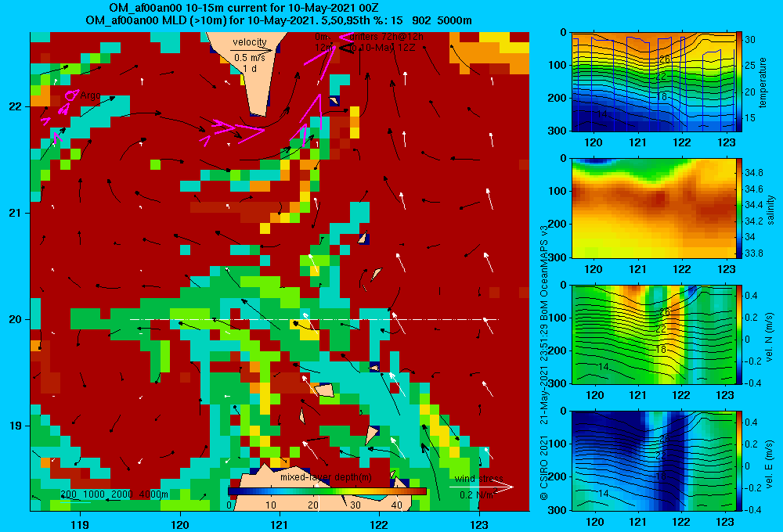Open the salinity cross-section panel
Image resolution: width=783 pixels, height=532 pixels.
653,208
